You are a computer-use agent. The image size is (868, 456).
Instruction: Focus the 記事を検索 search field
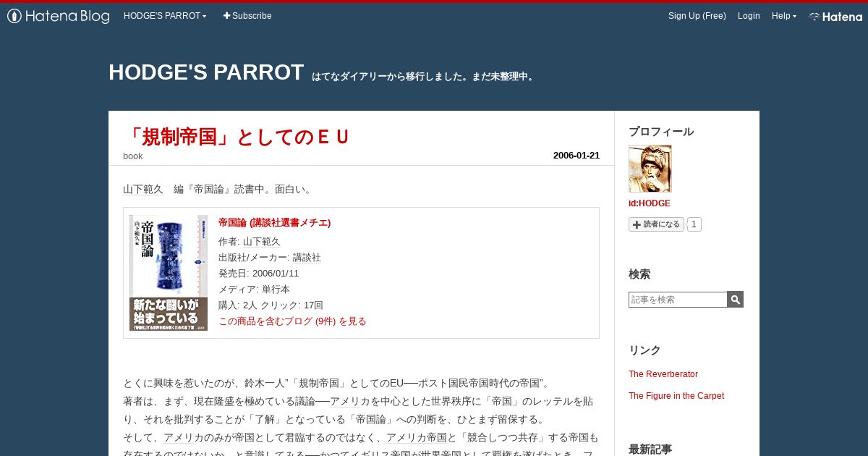click(678, 300)
